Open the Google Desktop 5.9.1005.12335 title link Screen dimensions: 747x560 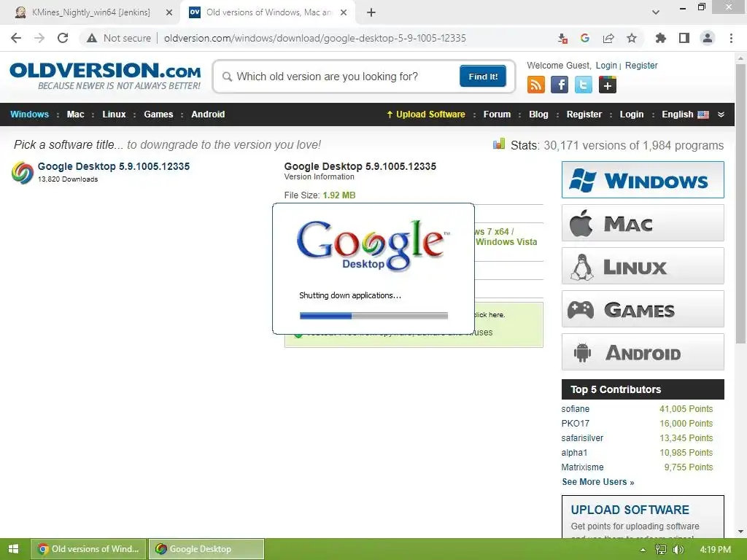point(113,166)
